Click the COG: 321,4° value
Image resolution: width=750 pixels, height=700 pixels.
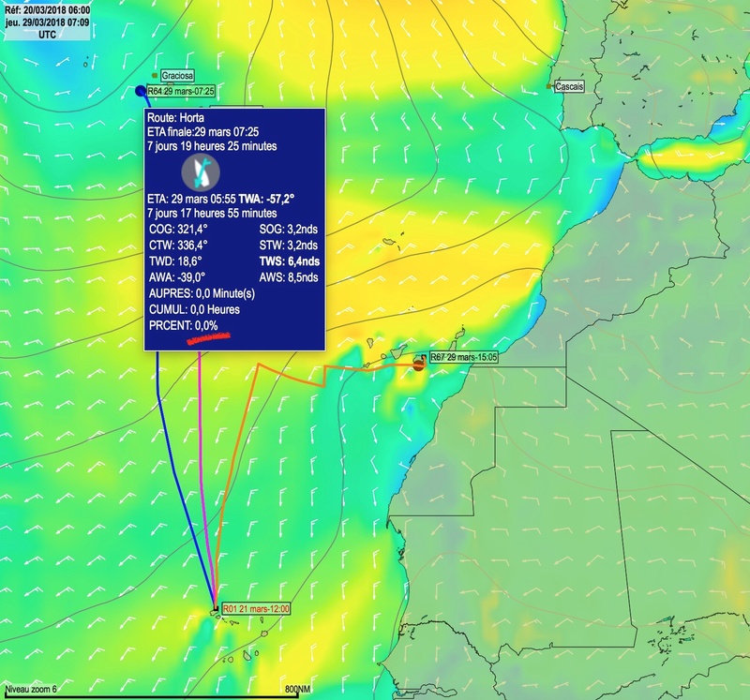click(178, 229)
